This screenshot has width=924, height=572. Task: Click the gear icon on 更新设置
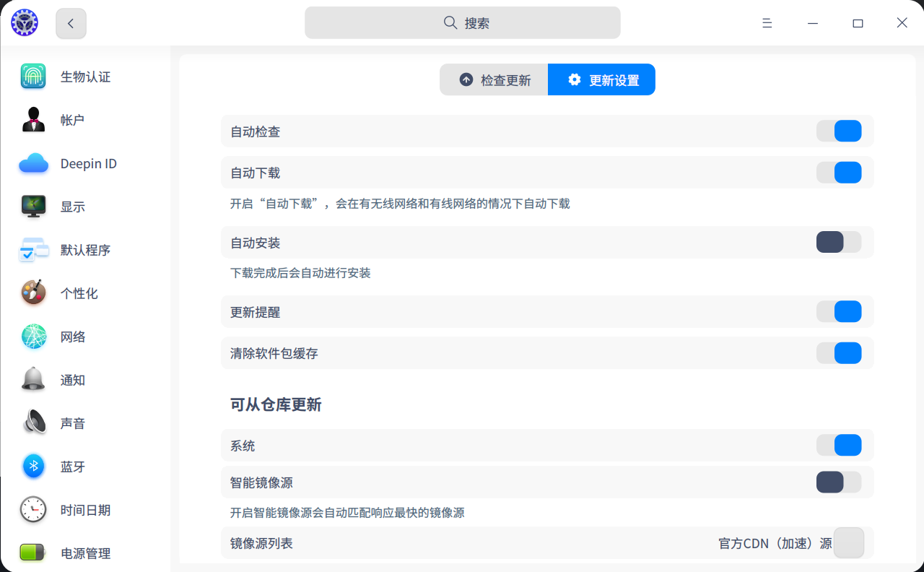(x=574, y=79)
